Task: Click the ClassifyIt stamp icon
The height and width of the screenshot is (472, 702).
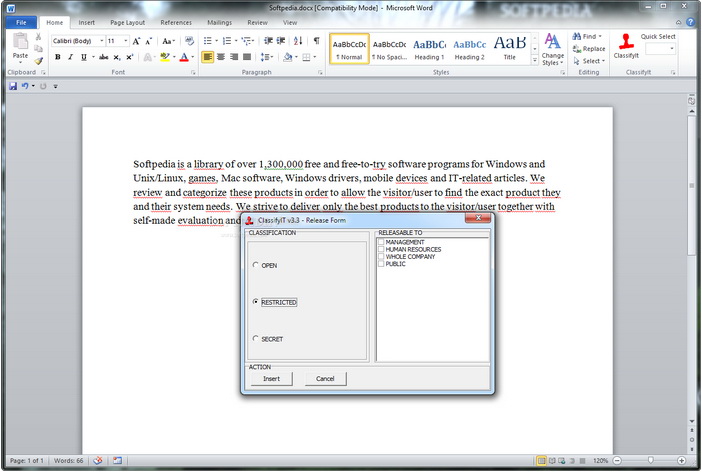Action: 626,42
